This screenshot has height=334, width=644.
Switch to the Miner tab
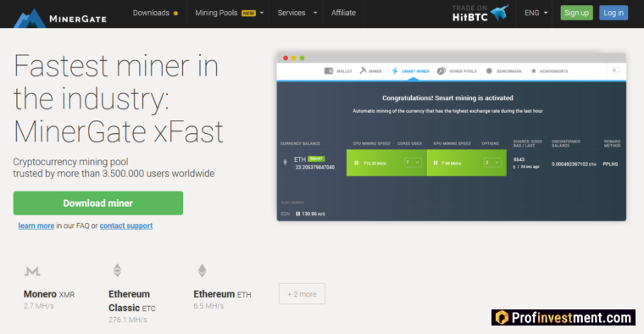(371, 71)
